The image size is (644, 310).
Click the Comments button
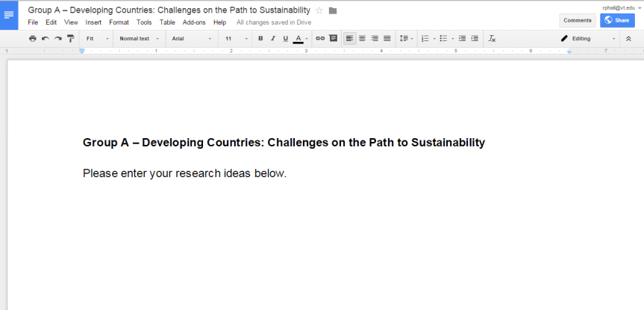pyautogui.click(x=577, y=20)
